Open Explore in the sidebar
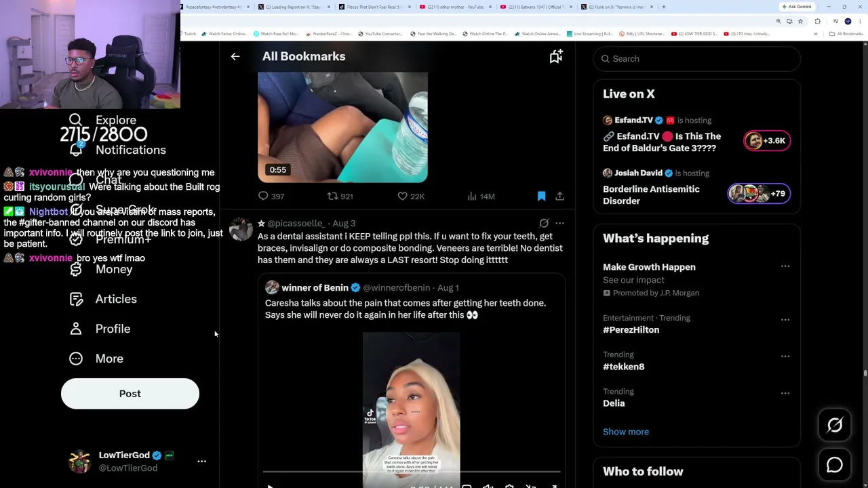This screenshot has height=488, width=868. (103, 120)
